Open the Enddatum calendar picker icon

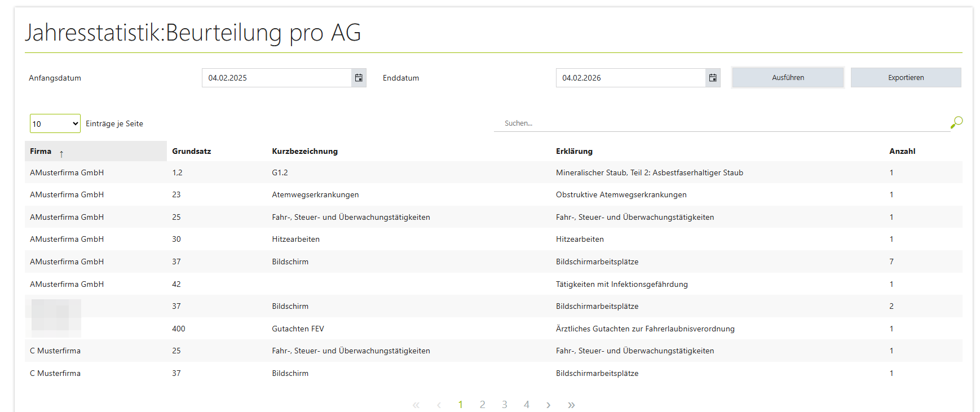click(x=713, y=78)
